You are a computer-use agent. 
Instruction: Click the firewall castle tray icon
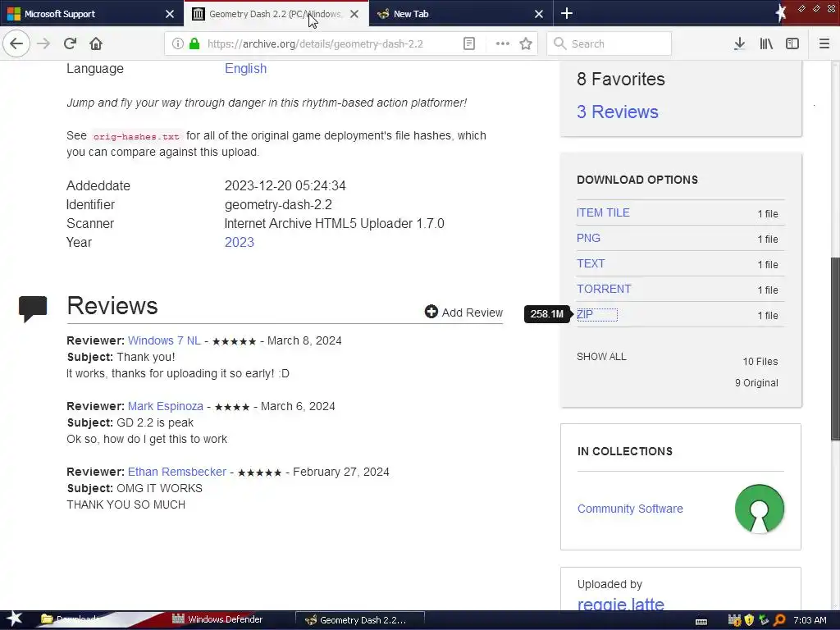734,620
